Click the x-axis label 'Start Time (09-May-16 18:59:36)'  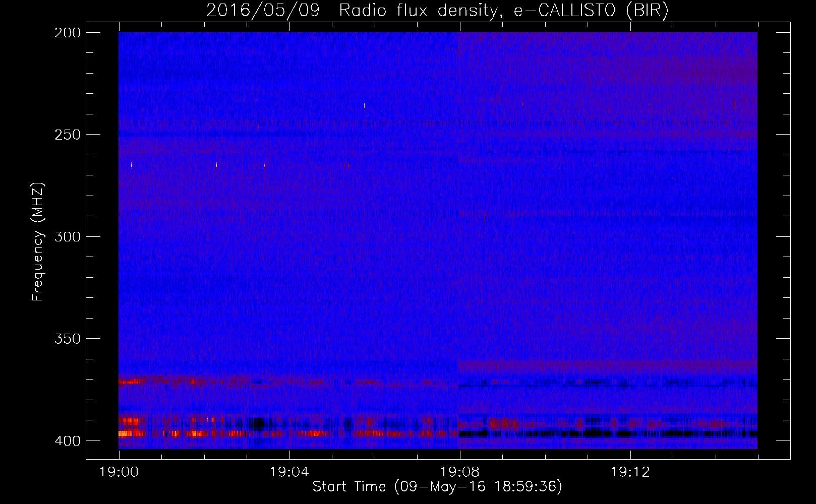(x=437, y=487)
